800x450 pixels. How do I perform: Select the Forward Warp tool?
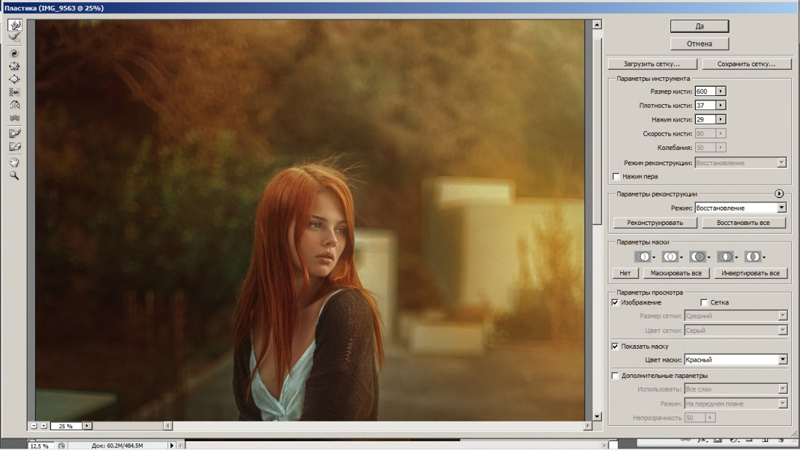click(15, 25)
